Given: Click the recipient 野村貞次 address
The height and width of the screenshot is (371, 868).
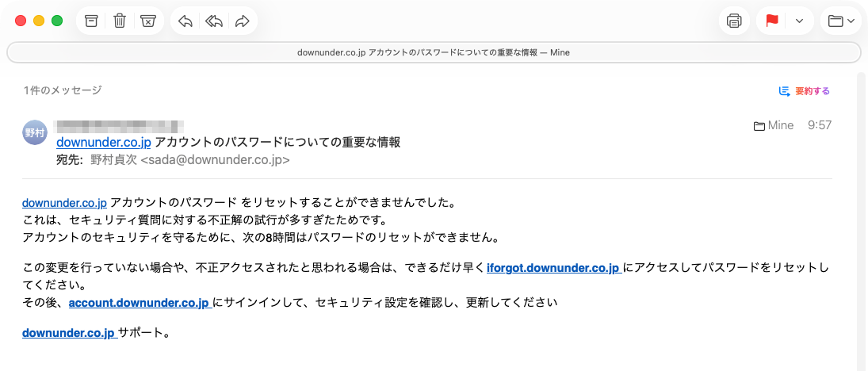Looking at the screenshot, I should (189, 160).
